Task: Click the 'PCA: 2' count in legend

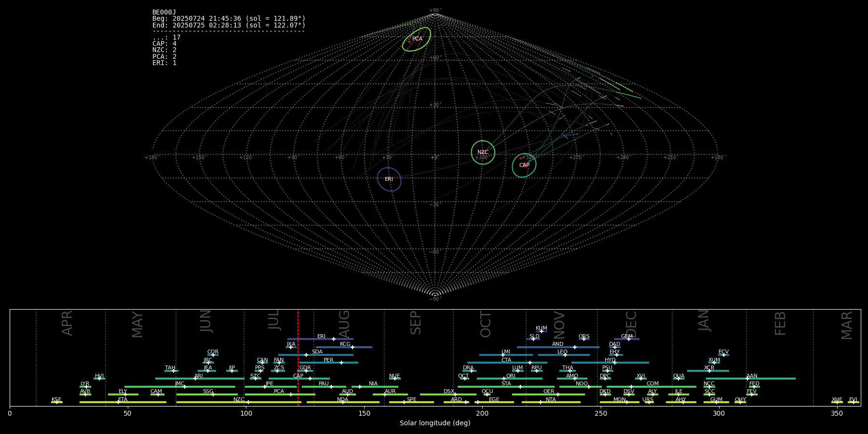Action: pyautogui.click(x=164, y=57)
